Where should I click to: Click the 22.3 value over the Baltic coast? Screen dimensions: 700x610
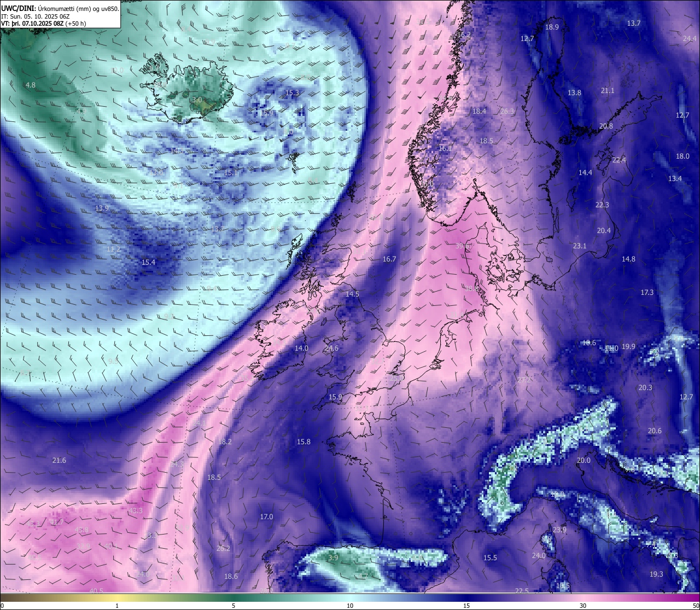602,205
